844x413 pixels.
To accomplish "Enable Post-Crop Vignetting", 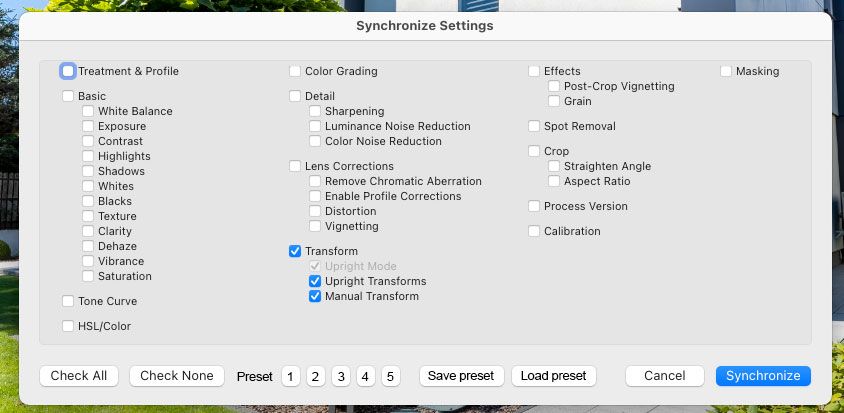I will click(x=554, y=86).
